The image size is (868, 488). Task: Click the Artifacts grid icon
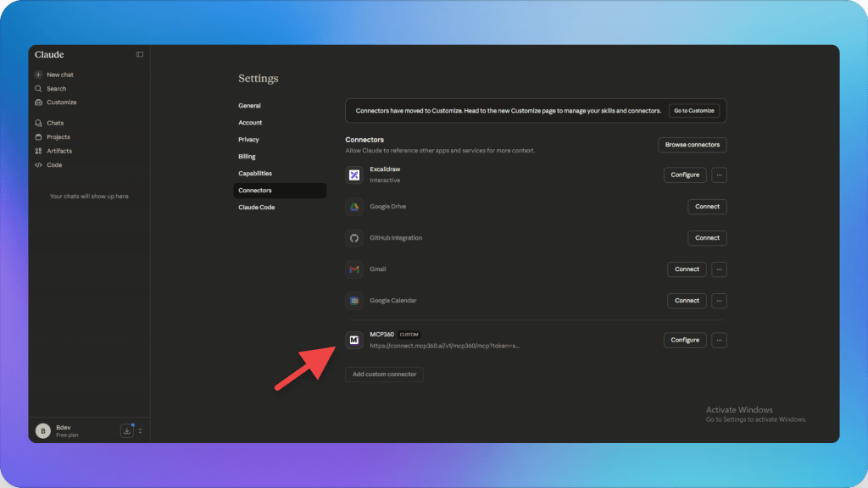point(38,151)
